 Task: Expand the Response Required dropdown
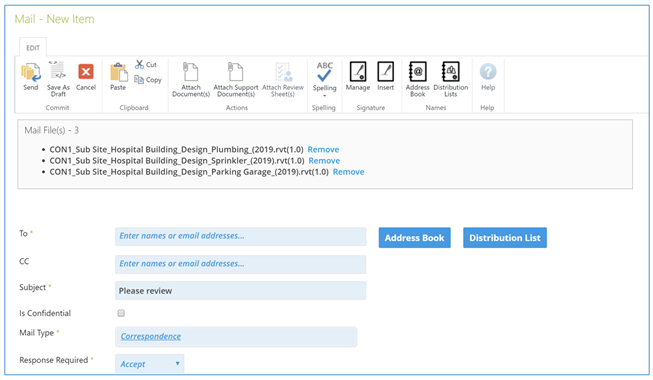150,364
